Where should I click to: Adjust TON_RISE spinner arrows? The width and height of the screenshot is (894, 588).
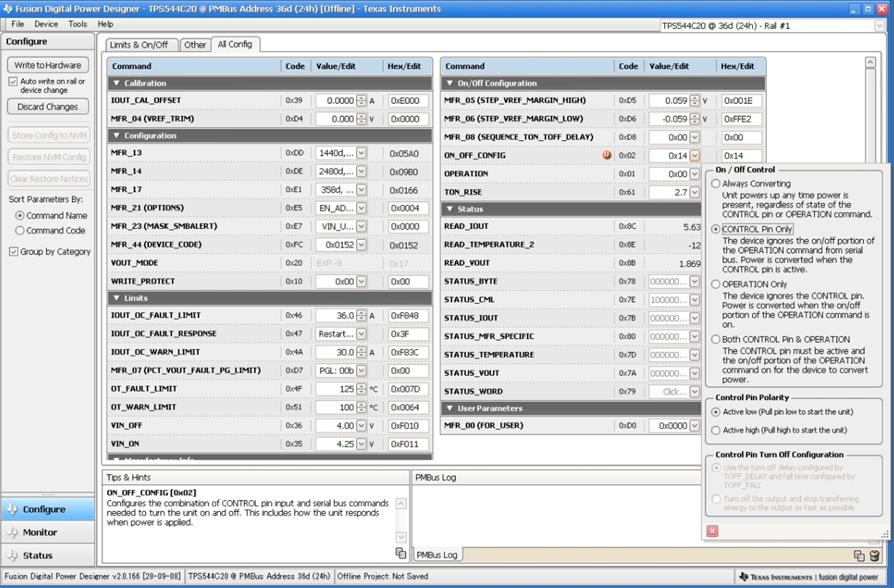695,193
